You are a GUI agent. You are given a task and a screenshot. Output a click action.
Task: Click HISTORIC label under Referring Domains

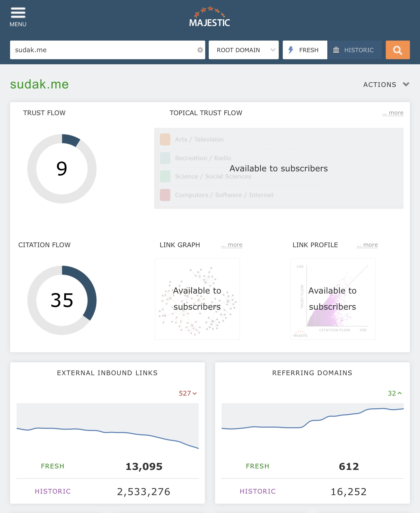pos(258,491)
